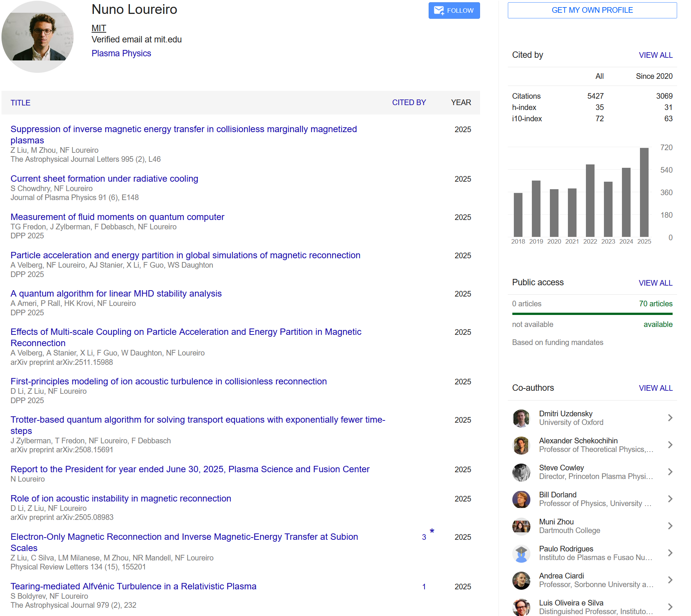Expand chevron beside Andrea Ciardi

pyautogui.click(x=670, y=580)
